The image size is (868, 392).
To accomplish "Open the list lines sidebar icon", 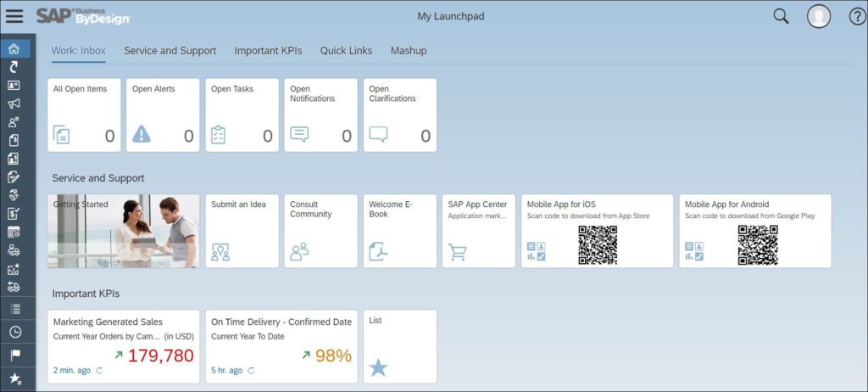I will click(15, 309).
